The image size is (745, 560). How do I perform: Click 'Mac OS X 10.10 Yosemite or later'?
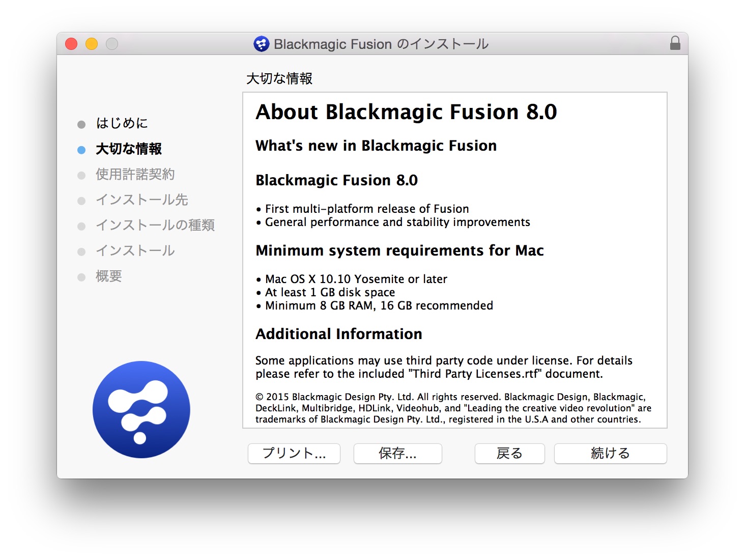pos(356,279)
